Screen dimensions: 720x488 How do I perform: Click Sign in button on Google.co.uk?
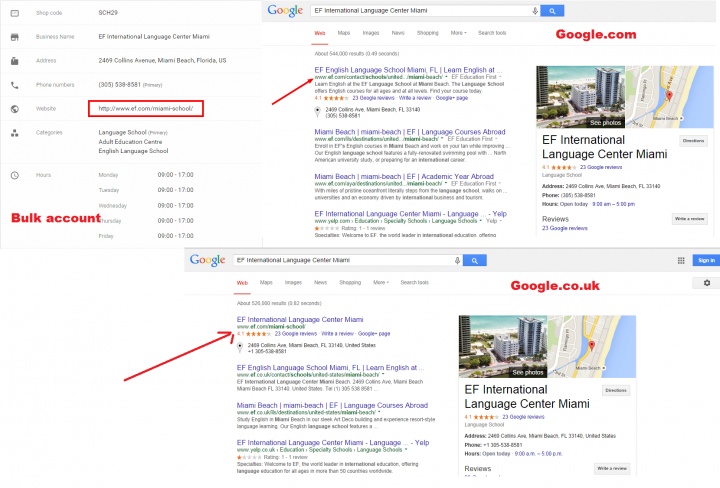click(706, 260)
